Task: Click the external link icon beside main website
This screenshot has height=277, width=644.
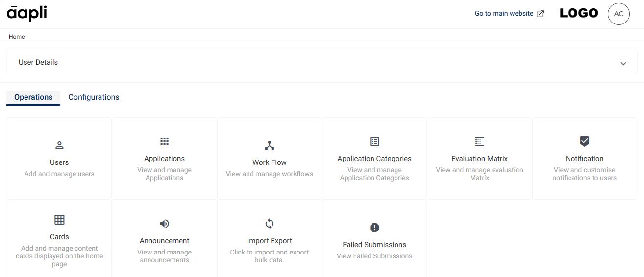Action: (540, 14)
